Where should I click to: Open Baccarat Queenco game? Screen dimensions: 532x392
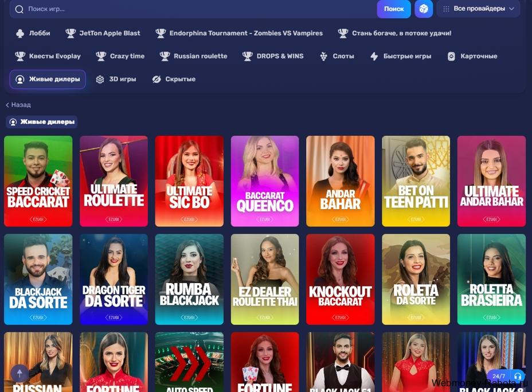click(x=265, y=181)
